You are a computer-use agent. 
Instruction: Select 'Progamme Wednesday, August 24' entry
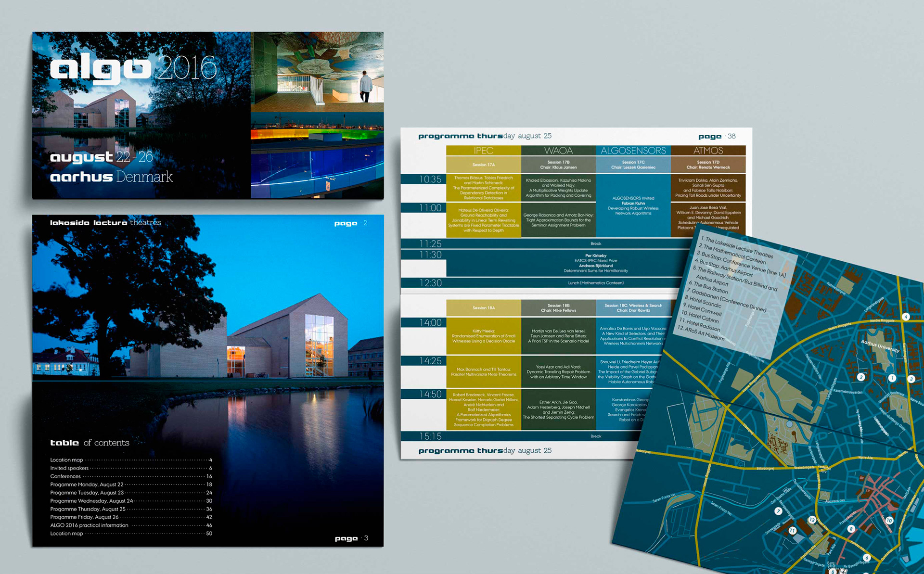pyautogui.click(x=131, y=501)
